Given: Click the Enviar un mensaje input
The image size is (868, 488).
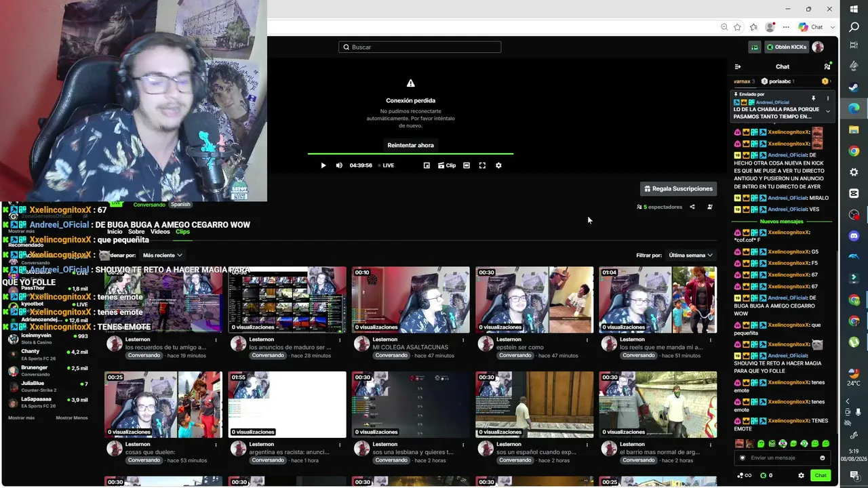Looking at the screenshot, I should pos(781,457).
